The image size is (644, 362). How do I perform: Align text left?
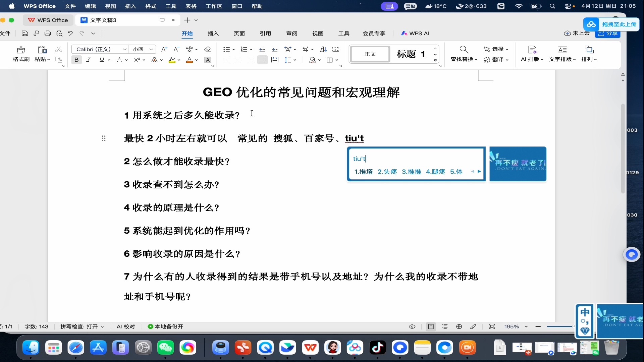tap(225, 60)
